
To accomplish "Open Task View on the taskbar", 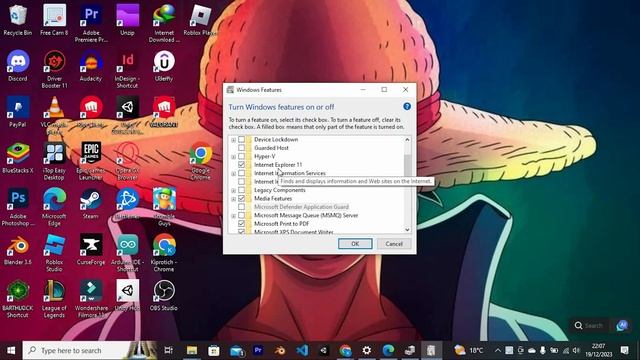I will click(x=168, y=350).
